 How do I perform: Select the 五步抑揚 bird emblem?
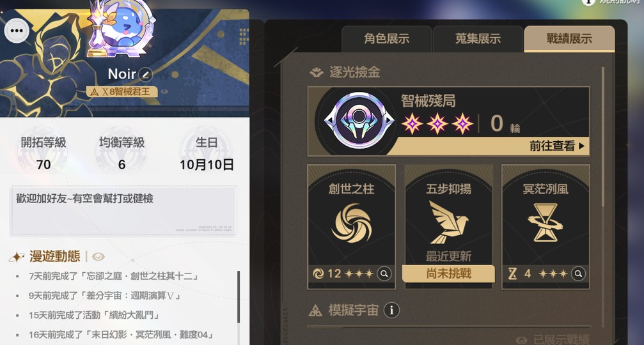click(448, 222)
